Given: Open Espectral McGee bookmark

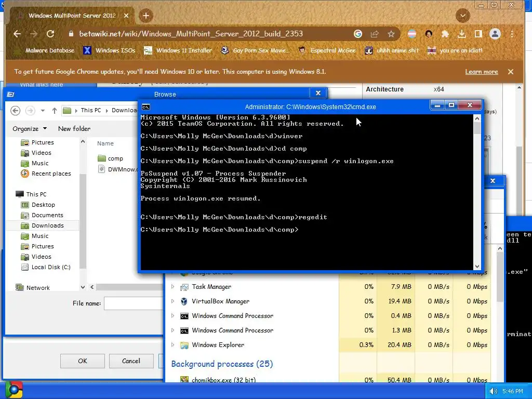Looking at the screenshot, I should coord(327,50).
